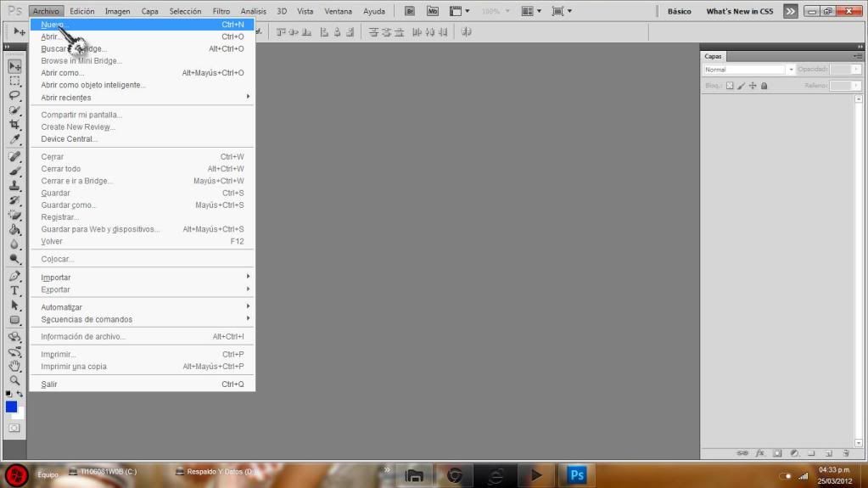Click the fx layer style icon
868x488 pixels.
[x=760, y=453]
